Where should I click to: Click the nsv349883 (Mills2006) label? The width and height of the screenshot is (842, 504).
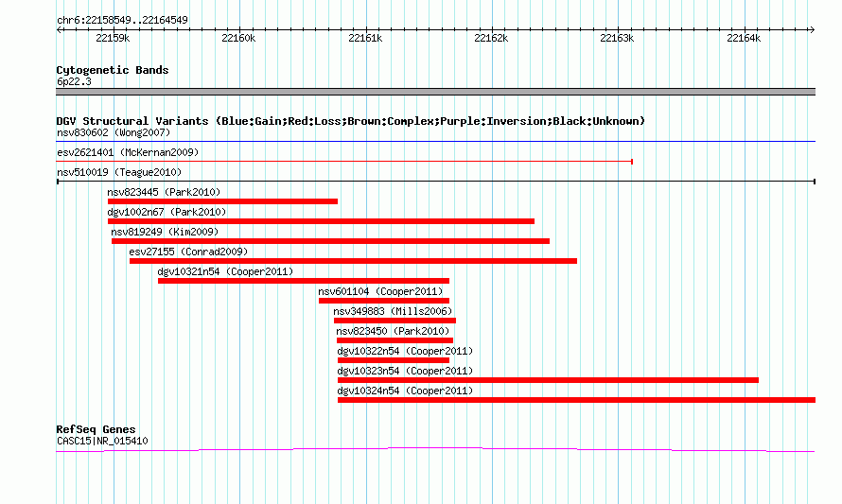(393, 311)
